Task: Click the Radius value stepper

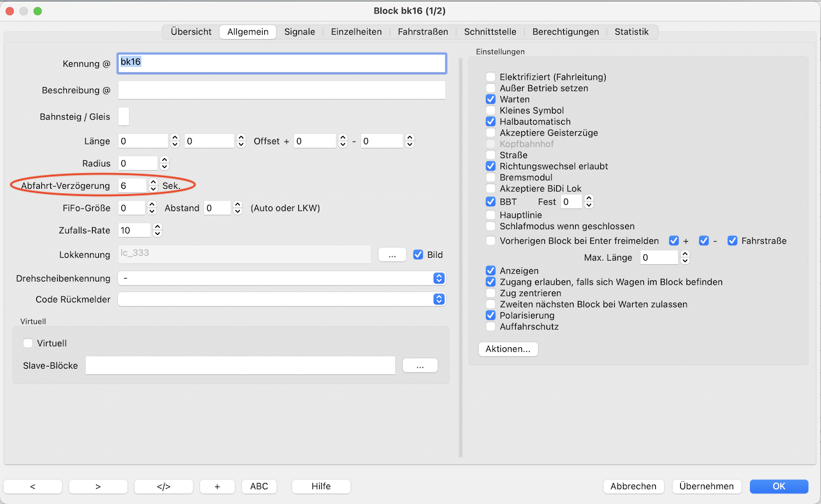Action: (164, 163)
